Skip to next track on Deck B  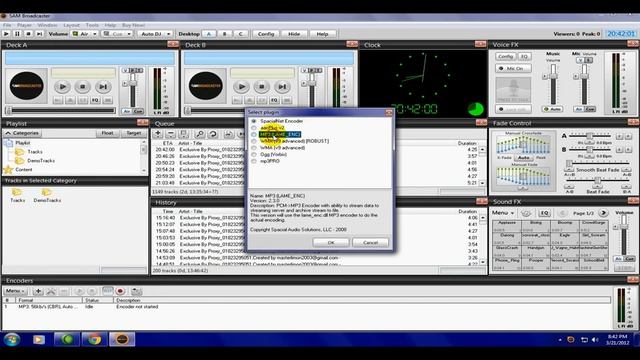click(282, 87)
